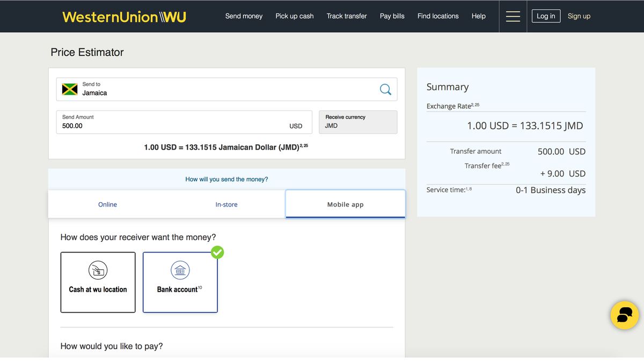The height and width of the screenshot is (362, 644).
Task: Select Cash at WU location option
Action: 98,283
